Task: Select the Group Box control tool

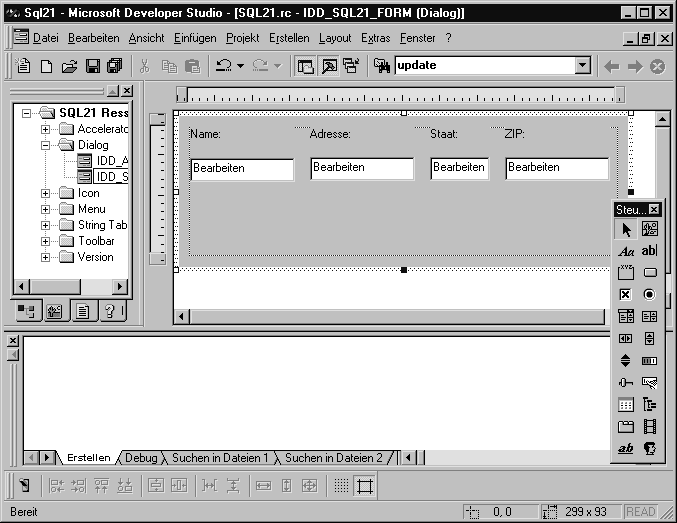Action: click(626, 273)
